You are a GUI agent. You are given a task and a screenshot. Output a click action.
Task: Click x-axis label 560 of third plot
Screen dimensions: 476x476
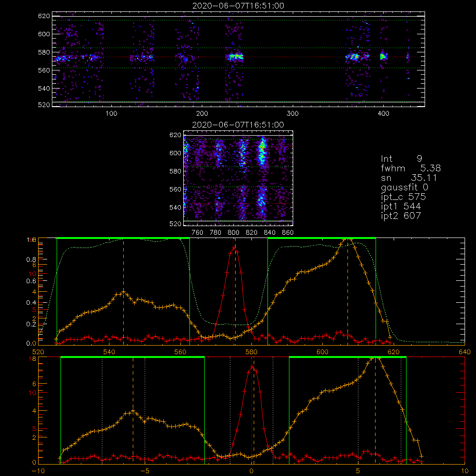180,352
